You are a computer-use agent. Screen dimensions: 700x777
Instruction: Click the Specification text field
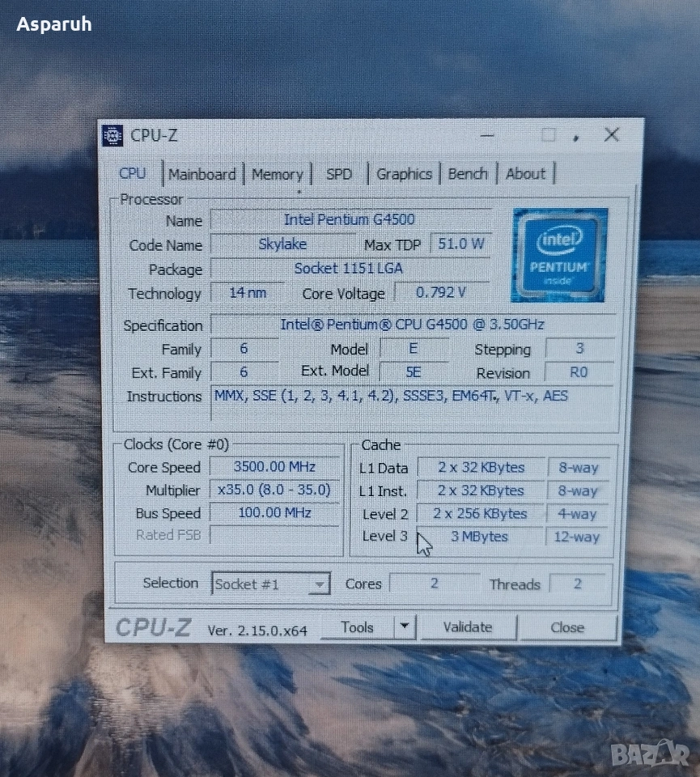[412, 325]
